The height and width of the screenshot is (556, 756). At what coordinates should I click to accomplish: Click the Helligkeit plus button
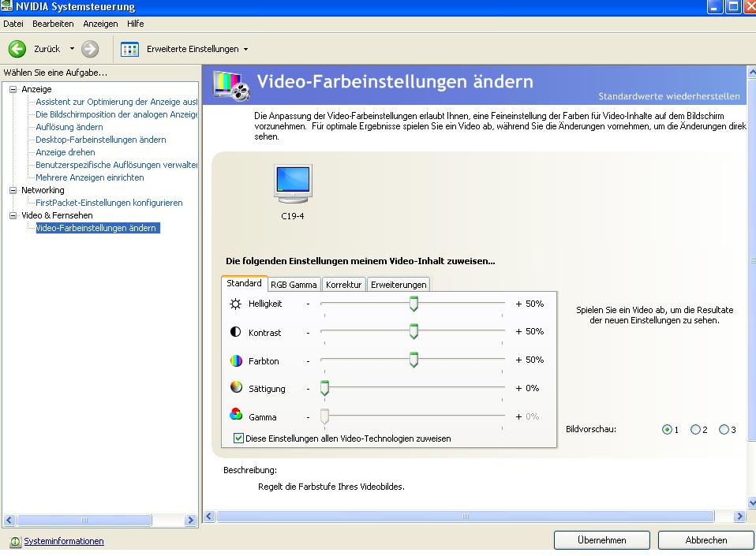(518, 304)
